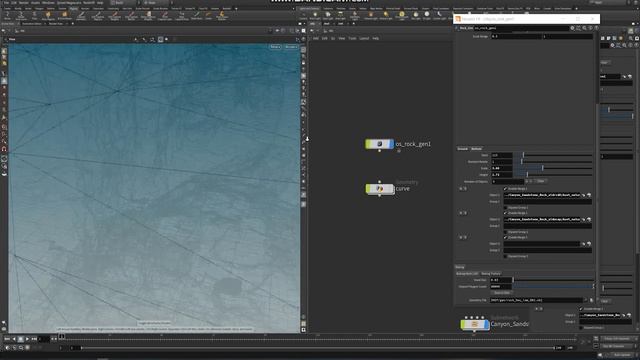
Task: Open Layout menu in network editor
Action: click(x=364, y=38)
